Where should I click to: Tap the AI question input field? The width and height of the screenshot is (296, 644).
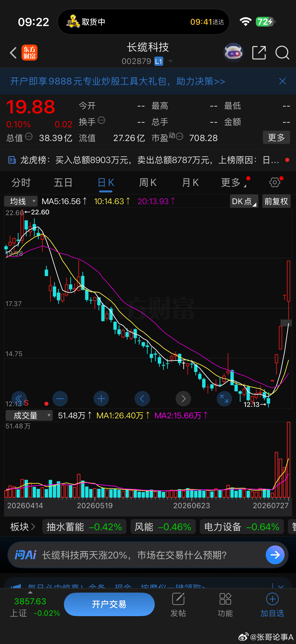pos(148,555)
